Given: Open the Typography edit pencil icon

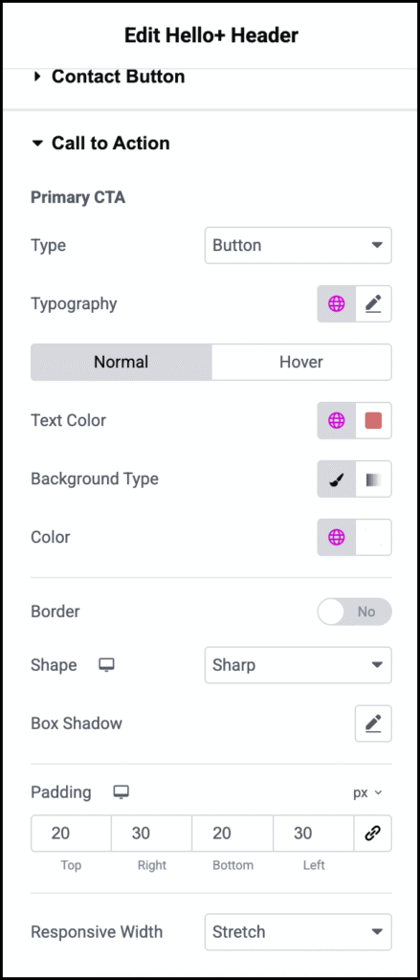Looking at the screenshot, I should click(373, 303).
